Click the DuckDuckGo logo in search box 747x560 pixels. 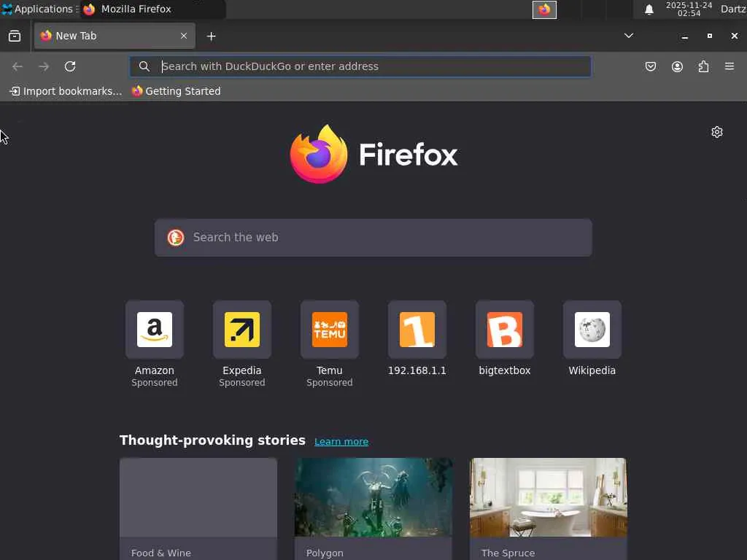[x=176, y=238]
